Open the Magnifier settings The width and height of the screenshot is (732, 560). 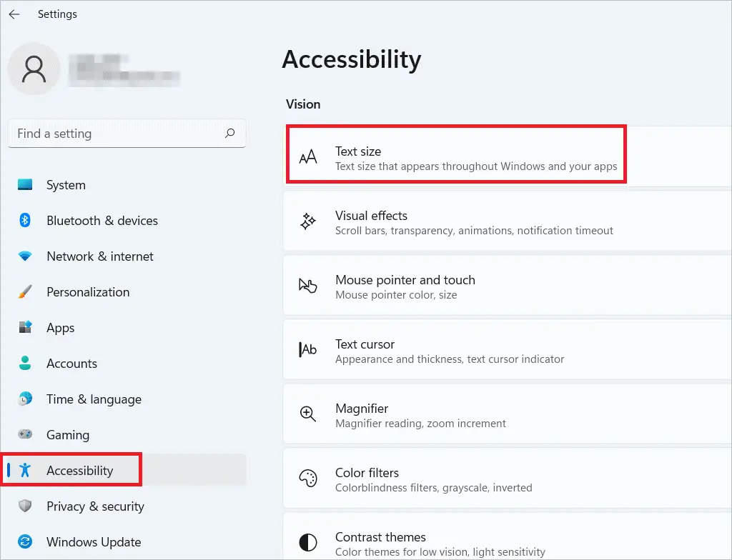click(x=508, y=414)
